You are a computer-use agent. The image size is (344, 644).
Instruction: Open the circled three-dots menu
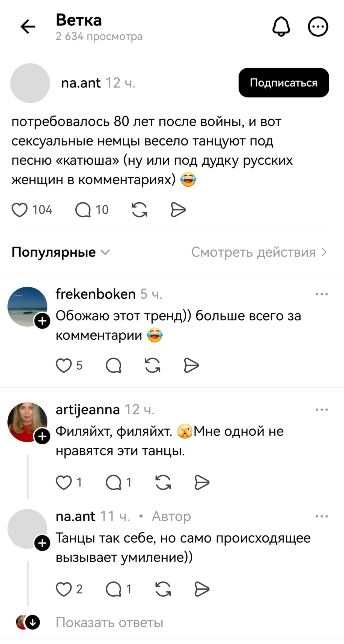click(x=318, y=26)
